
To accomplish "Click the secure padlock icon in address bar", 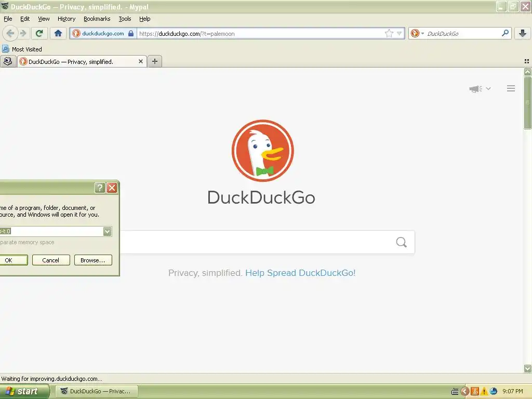I will [130, 33].
